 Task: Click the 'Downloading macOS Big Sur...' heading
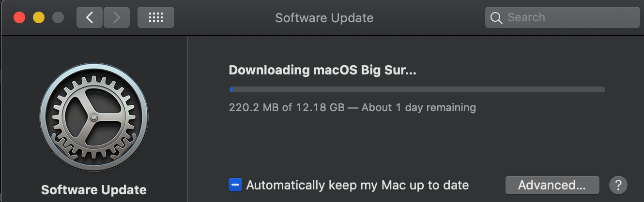tap(322, 70)
